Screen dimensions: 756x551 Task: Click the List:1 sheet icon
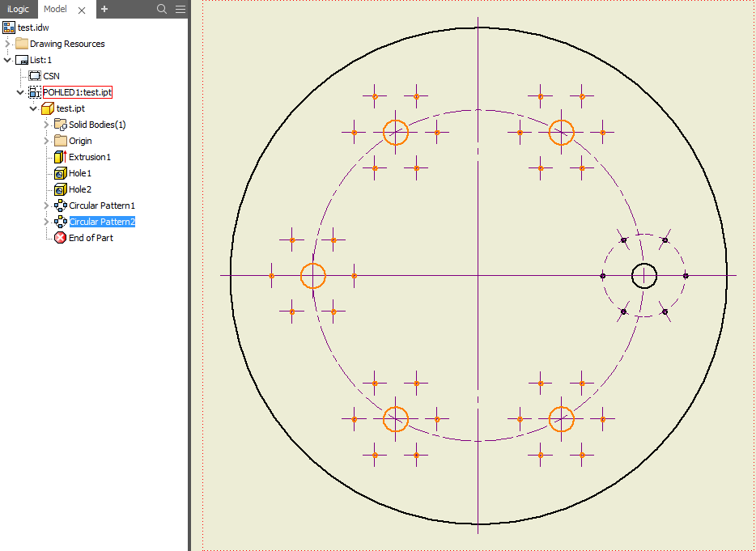tap(22, 60)
